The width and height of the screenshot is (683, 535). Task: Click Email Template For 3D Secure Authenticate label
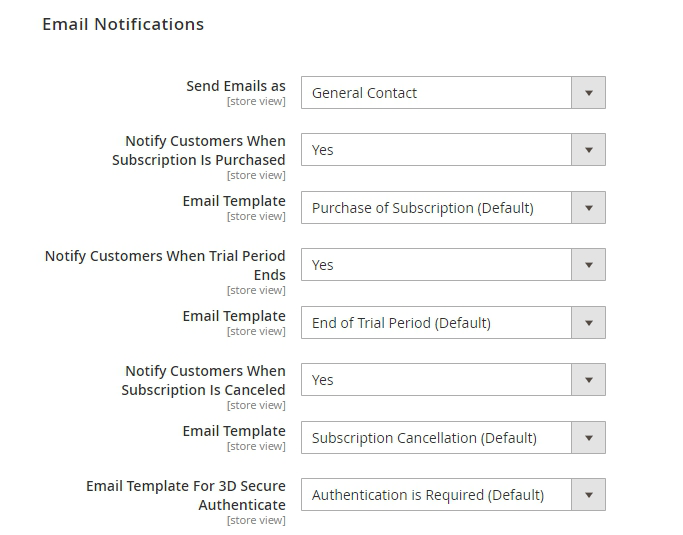[x=187, y=495]
